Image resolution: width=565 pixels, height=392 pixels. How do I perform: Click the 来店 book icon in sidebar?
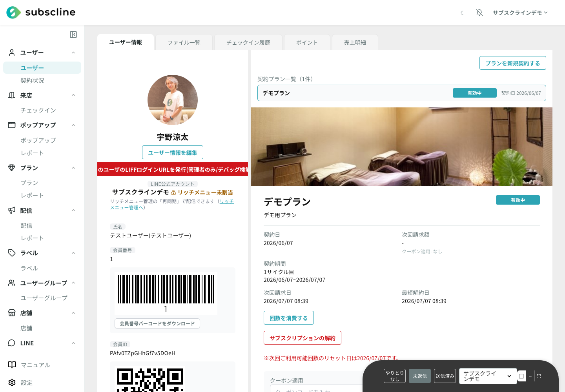point(12,95)
